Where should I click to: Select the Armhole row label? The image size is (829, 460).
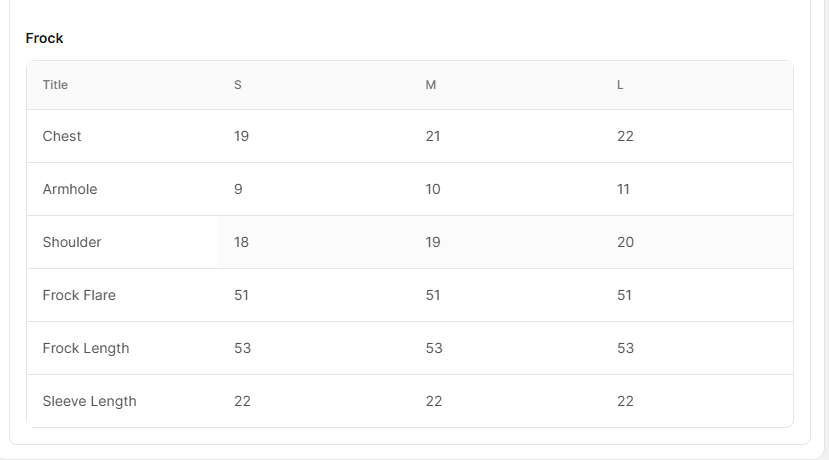[x=70, y=189]
